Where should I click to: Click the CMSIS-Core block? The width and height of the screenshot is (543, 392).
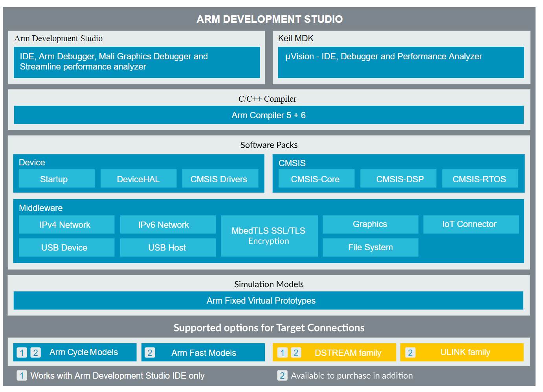click(x=316, y=179)
